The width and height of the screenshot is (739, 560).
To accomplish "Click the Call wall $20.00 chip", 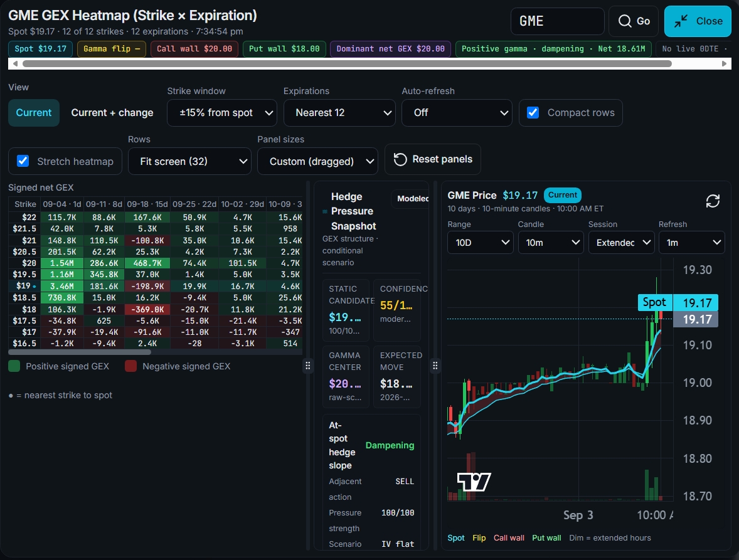I will (194, 49).
